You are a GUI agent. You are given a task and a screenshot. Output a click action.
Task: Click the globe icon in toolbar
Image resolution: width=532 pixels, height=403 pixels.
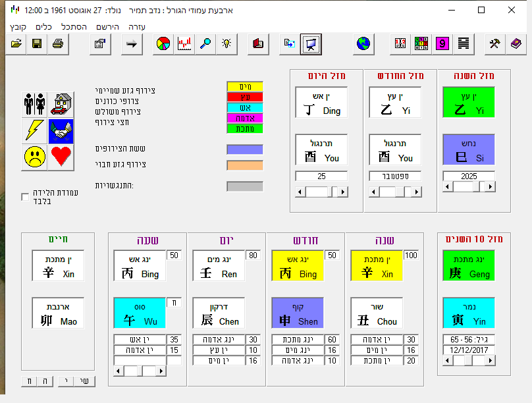pyautogui.click(x=363, y=44)
